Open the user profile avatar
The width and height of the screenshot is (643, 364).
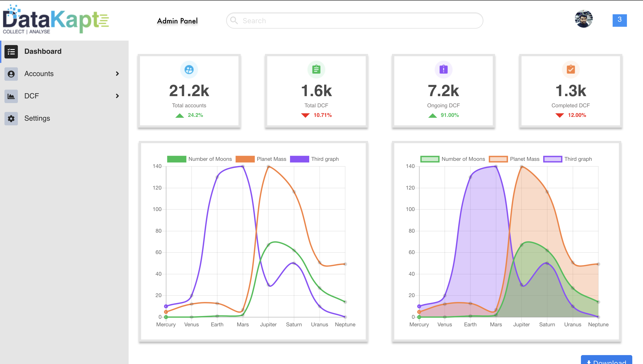coord(583,19)
